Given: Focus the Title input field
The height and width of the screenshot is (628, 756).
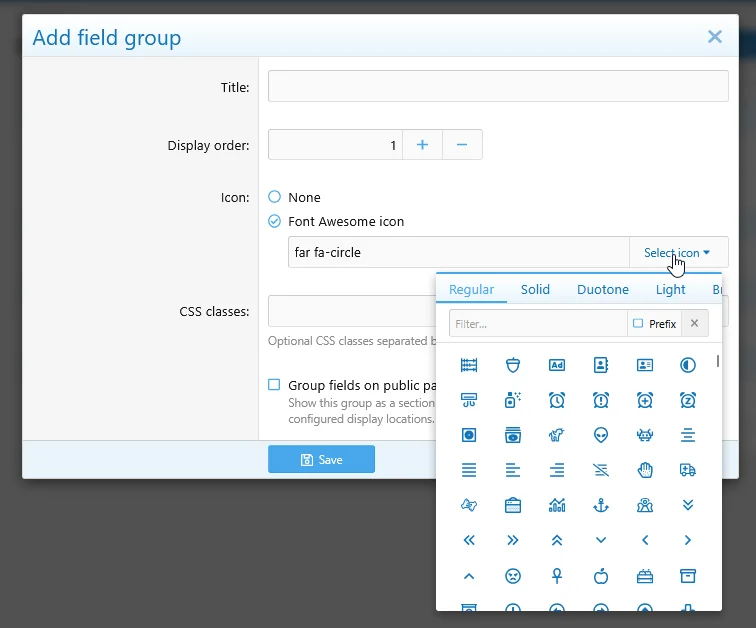Looking at the screenshot, I should click(x=498, y=86).
